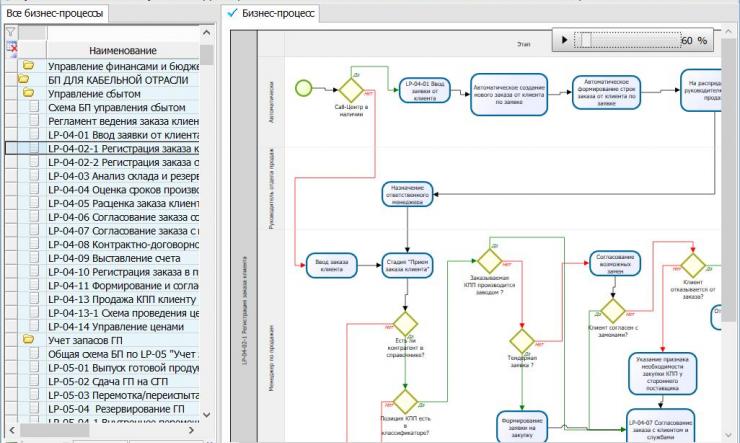
Task: Click the 'Есть ли контрагент в справочнике?' diamond
Action: click(405, 323)
